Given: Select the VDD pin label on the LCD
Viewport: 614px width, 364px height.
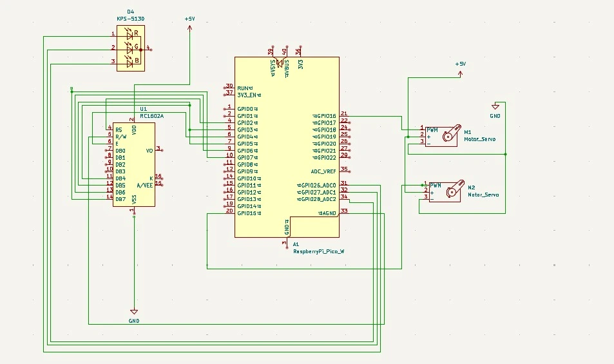Looking at the screenshot, I should point(134,130).
